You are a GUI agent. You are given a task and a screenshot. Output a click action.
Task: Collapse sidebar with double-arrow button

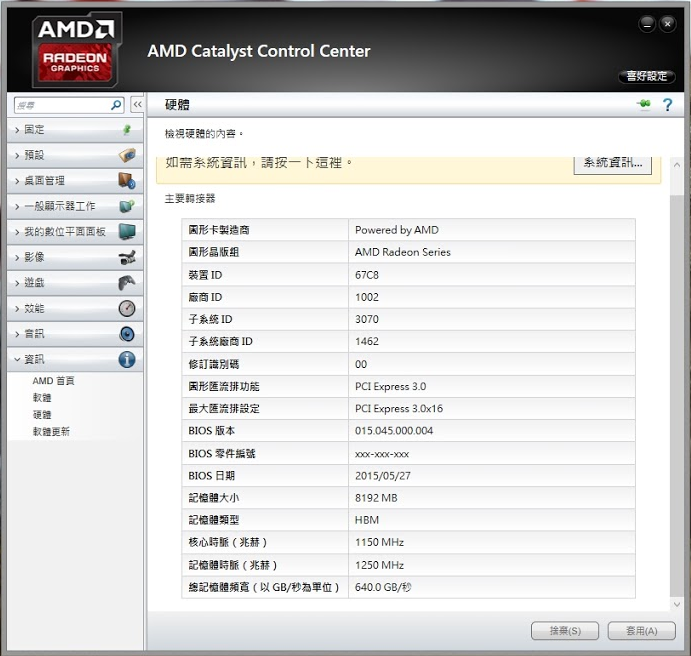pos(137,105)
